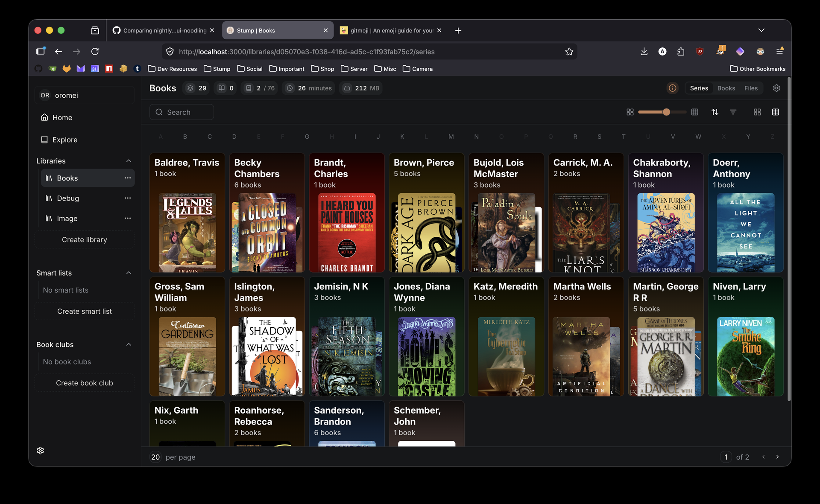Viewport: 820px width, 504px height.
Task: Reload the page in the browser
Action: (95, 52)
